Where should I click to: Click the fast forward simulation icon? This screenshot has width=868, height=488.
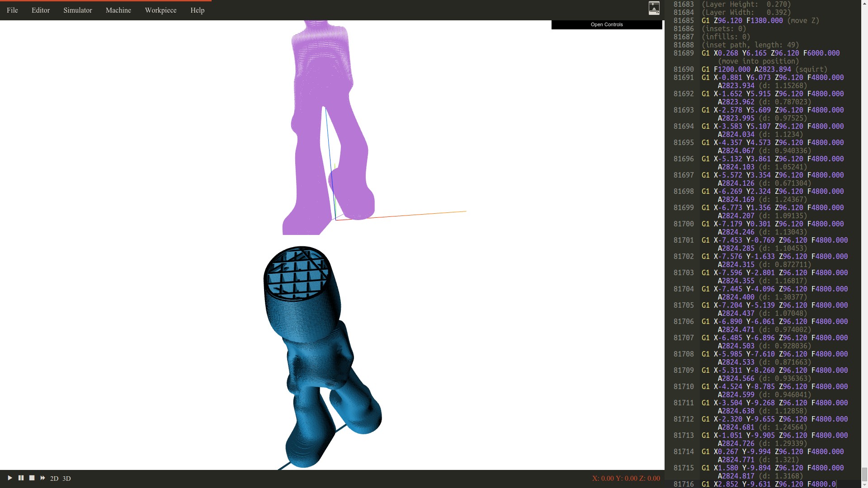[42, 478]
